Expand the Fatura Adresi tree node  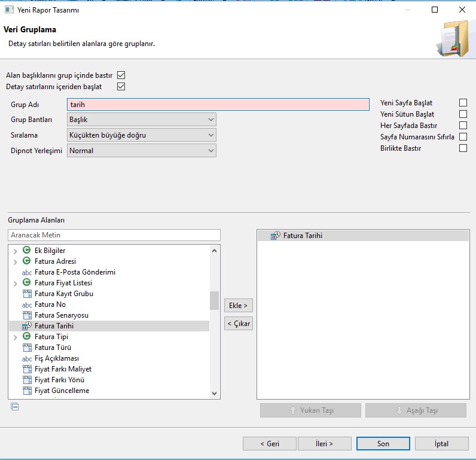click(x=15, y=261)
